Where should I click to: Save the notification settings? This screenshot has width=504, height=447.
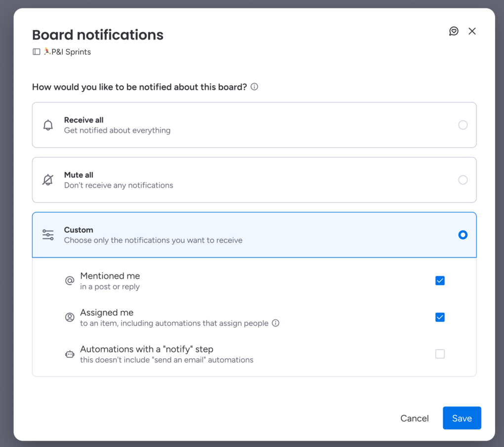pos(462,418)
